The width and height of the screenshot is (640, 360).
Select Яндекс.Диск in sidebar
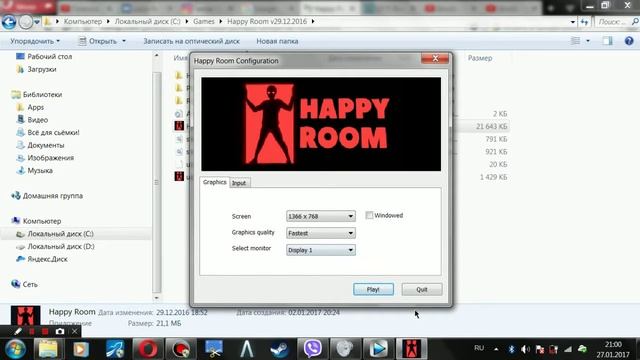point(47,259)
